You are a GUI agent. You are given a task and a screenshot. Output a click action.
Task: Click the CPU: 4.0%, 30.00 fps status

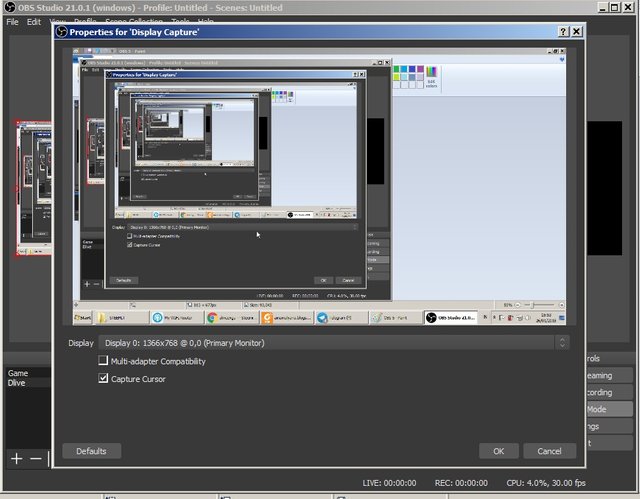tap(546, 483)
